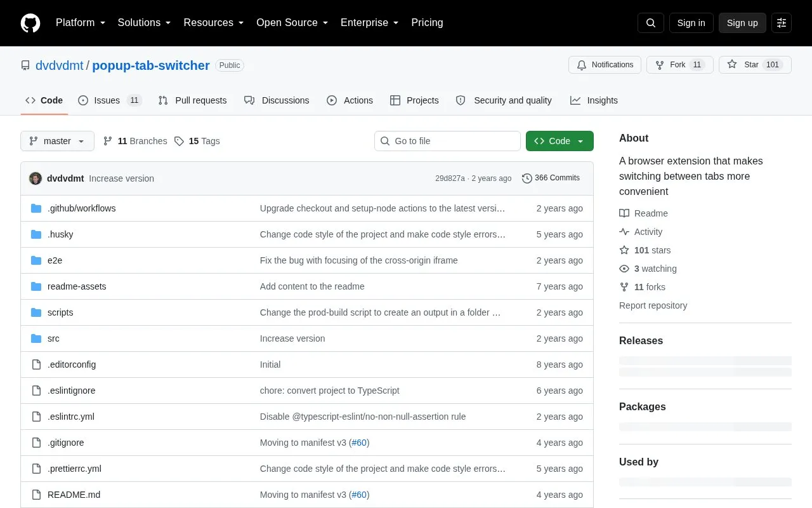Switch to the Actions tab
This screenshot has height=508, width=812.
pos(350,100)
